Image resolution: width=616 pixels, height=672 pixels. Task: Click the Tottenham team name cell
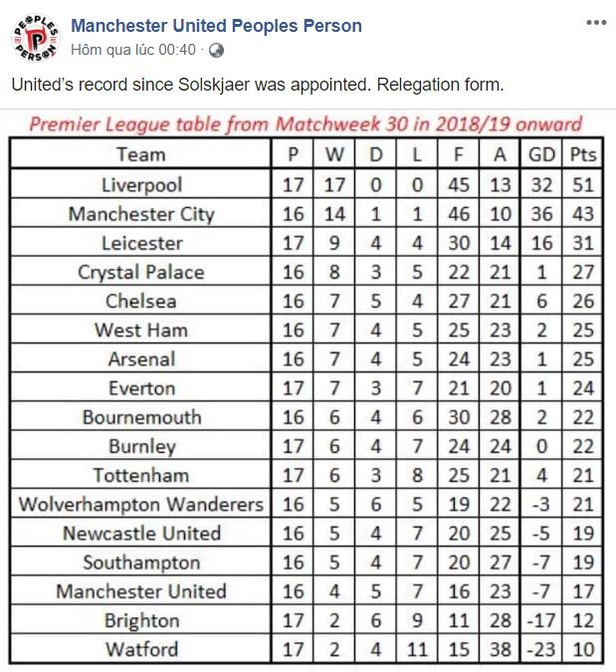[x=141, y=475]
